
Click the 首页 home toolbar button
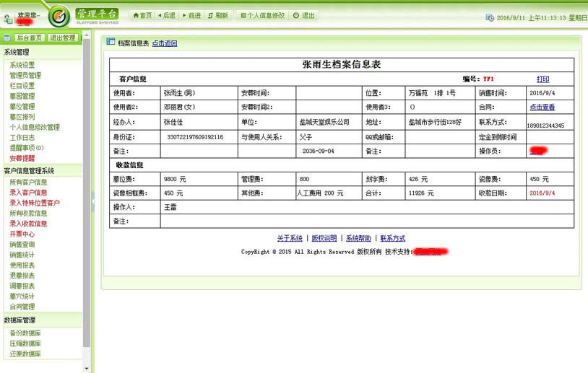(142, 15)
